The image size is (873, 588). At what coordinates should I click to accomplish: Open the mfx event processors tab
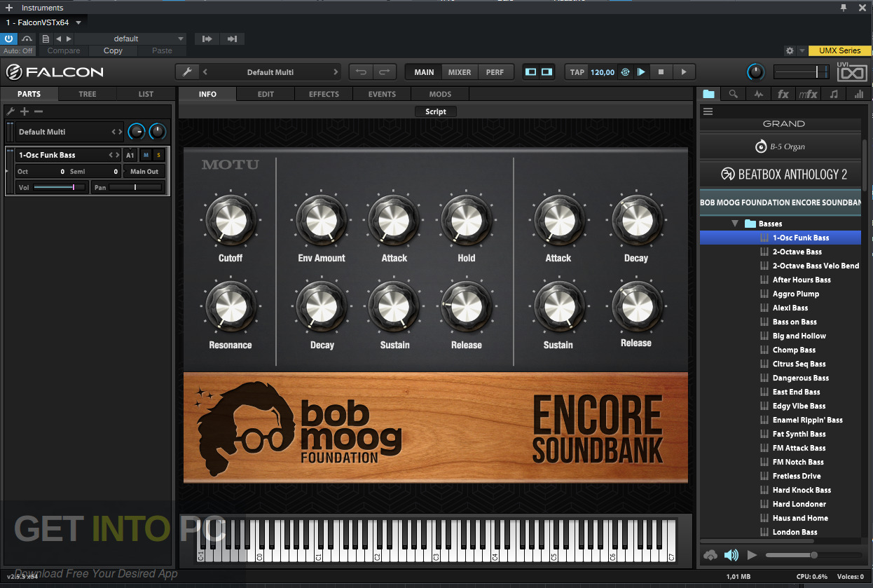(x=808, y=94)
